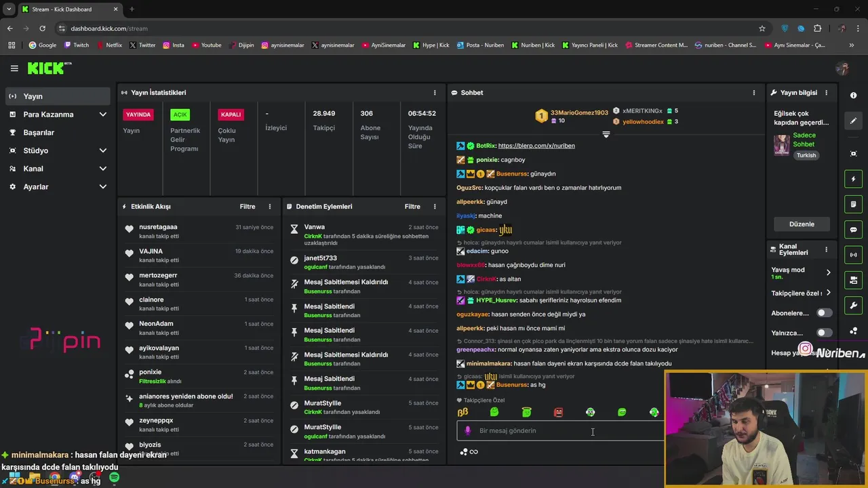The image size is (868, 488).
Task: Open the Yavaş mod chevron
Action: [x=828, y=272]
